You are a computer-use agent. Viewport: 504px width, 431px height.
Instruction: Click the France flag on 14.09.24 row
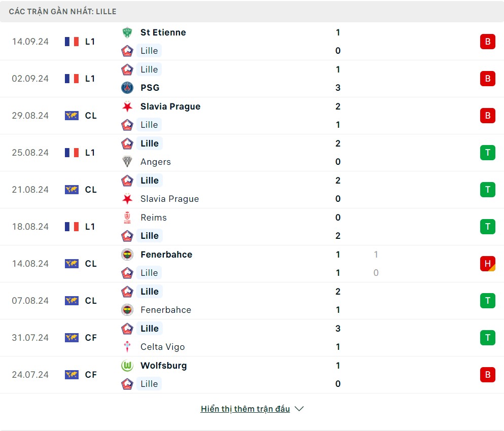click(71, 42)
